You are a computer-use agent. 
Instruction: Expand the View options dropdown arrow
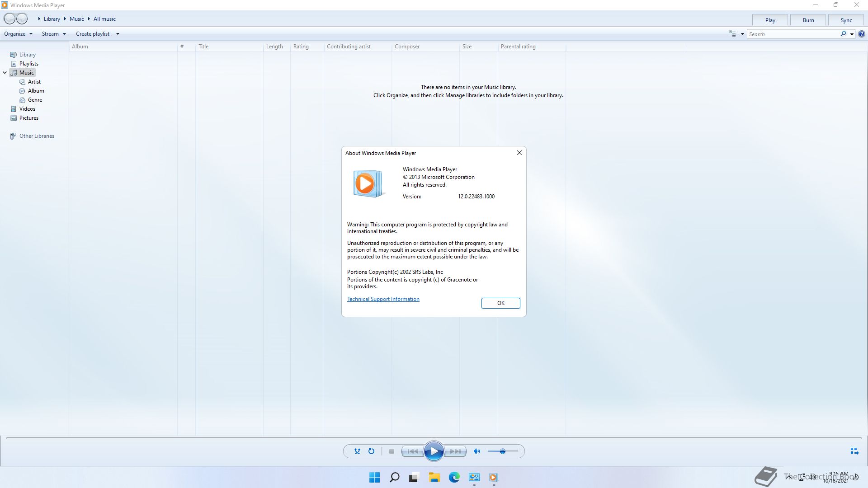pyautogui.click(x=742, y=34)
